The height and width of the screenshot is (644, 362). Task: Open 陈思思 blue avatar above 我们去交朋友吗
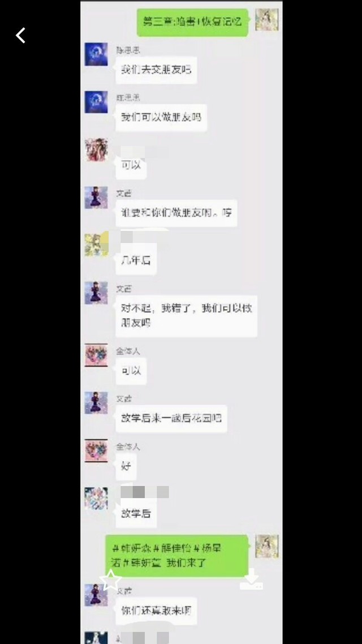[x=96, y=54]
